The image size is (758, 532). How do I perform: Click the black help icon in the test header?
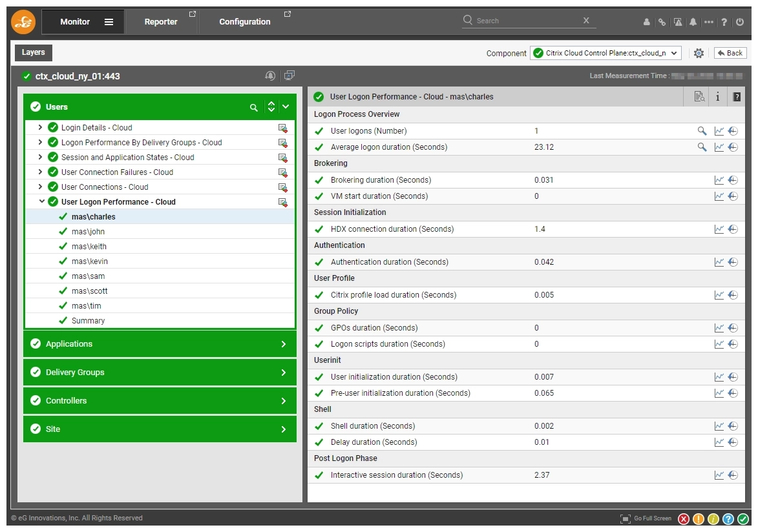click(737, 97)
